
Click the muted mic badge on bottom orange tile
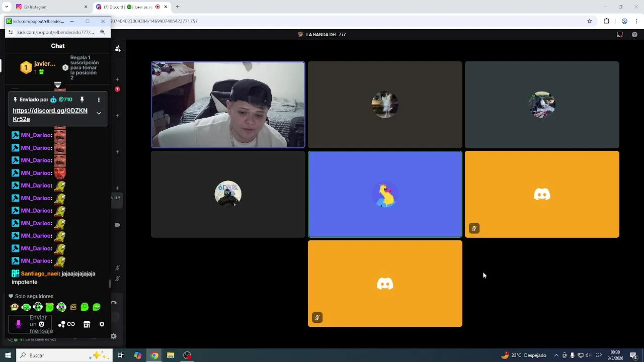317,318
